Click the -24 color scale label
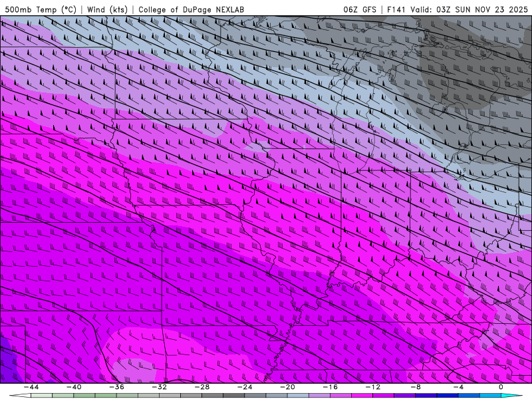 [x=245, y=387]
